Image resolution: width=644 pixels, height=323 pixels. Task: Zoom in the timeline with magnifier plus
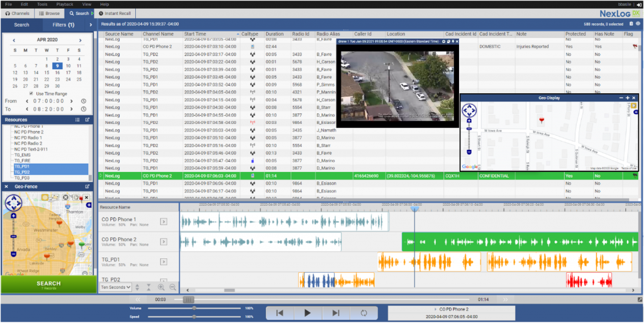pyautogui.click(x=161, y=288)
